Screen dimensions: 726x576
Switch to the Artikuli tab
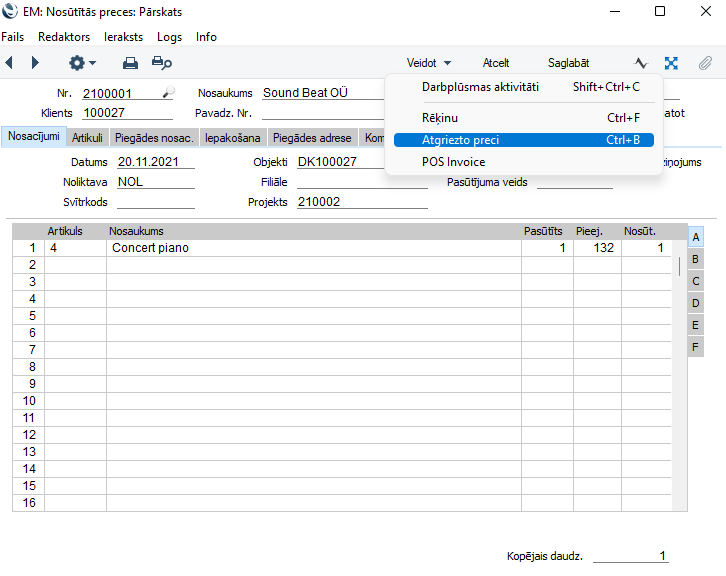pos(87,138)
